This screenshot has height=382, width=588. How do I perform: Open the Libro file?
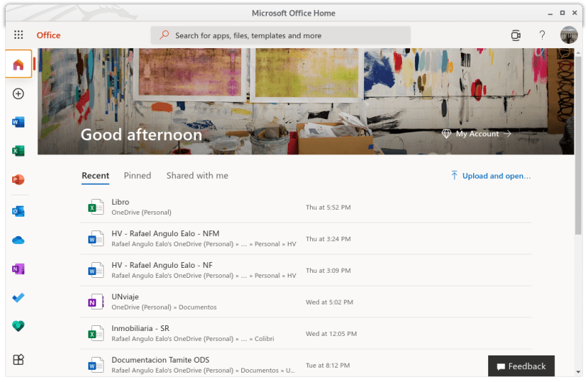[120, 202]
